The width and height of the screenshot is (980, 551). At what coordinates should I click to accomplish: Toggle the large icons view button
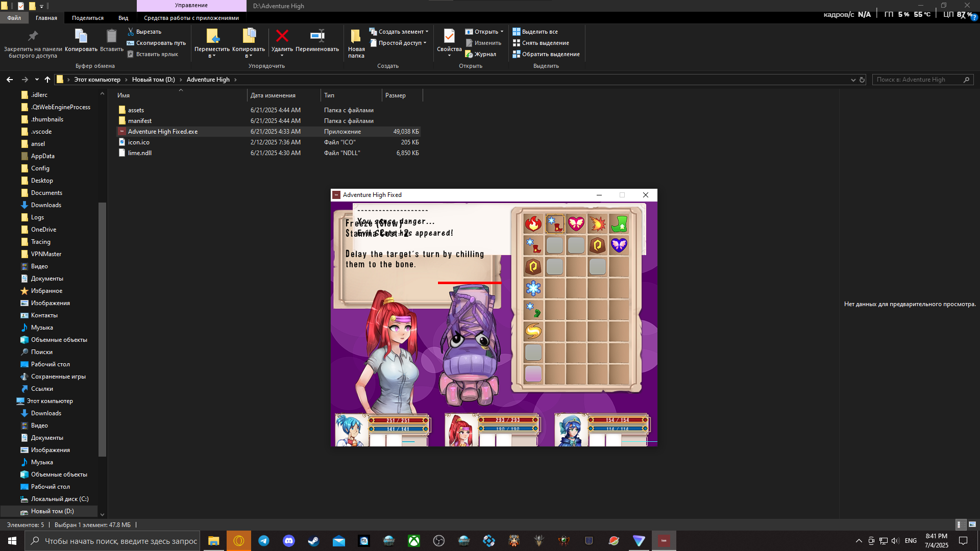point(972,524)
